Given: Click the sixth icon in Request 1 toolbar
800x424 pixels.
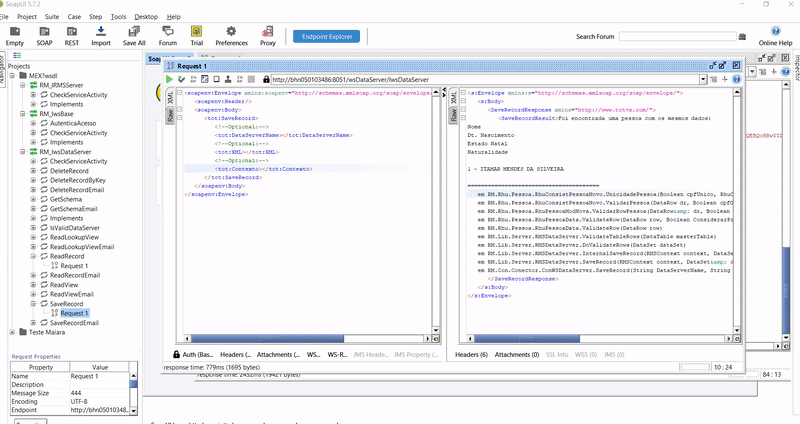Looking at the screenshot, I should 228,79.
